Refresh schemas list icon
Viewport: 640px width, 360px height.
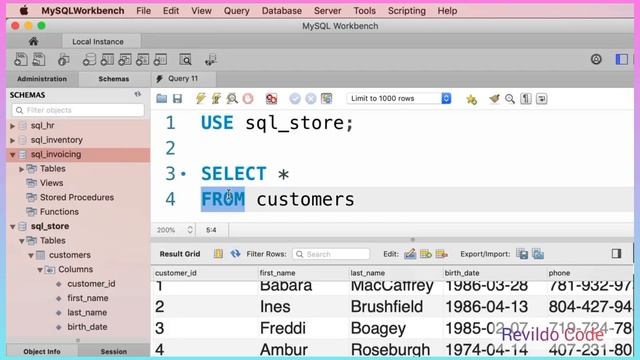[x=138, y=94]
